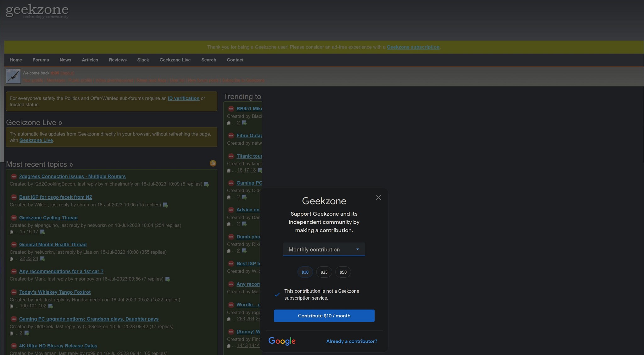Follow the Geekzone subscription banner link
Image resolution: width=644 pixels, height=355 pixels.
[x=413, y=47]
